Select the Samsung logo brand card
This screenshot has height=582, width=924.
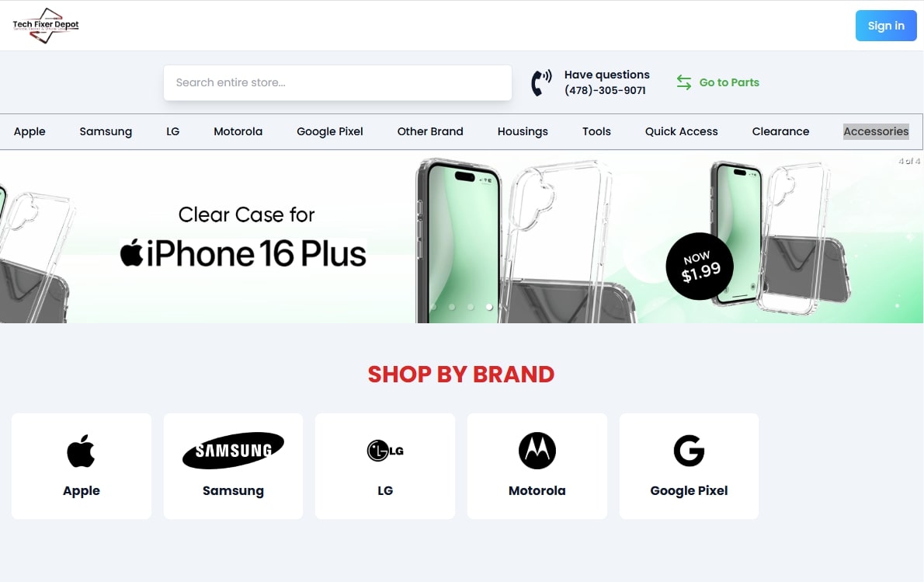[x=234, y=466]
